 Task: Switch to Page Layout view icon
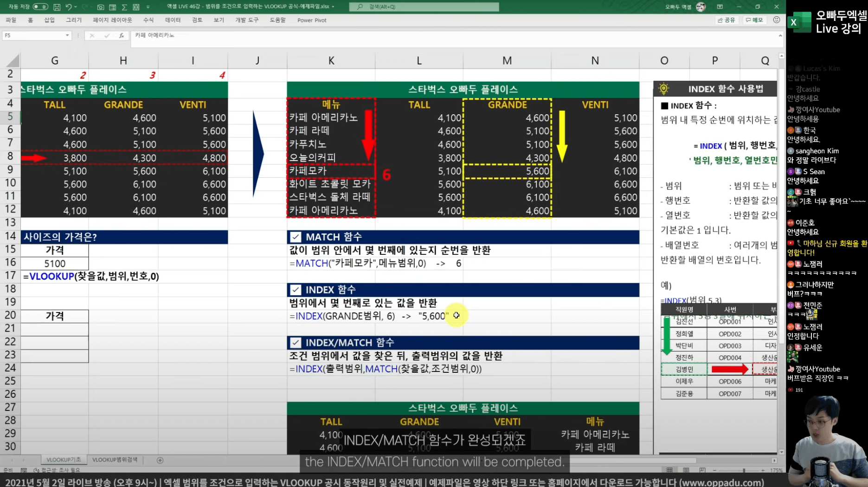pyautogui.click(x=686, y=470)
